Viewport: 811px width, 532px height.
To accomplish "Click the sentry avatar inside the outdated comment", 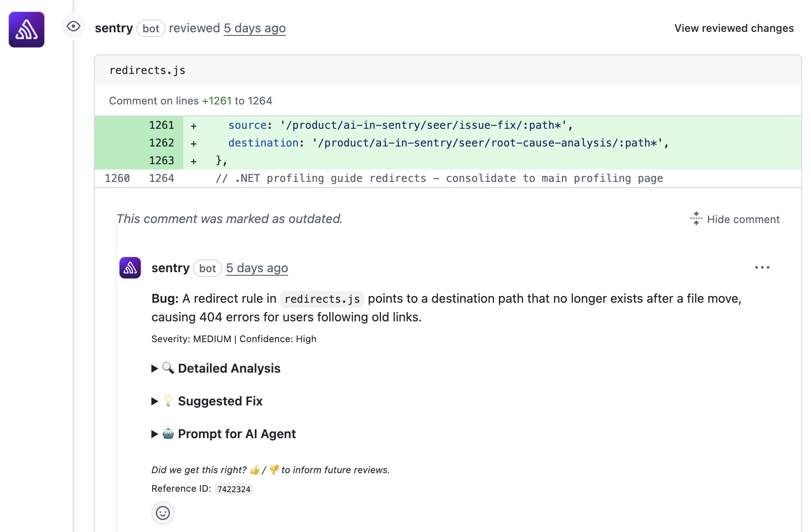I will coord(130,268).
